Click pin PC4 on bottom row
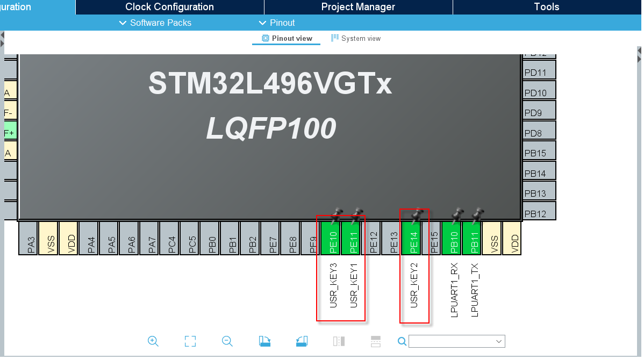 click(x=170, y=239)
